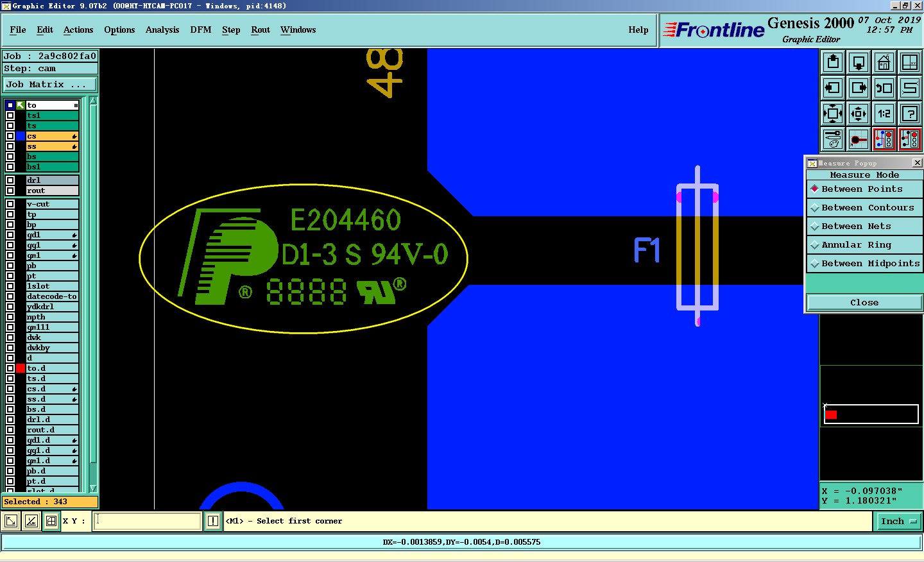Toggle the checkbox for layer ss
Screen dimensions: 924x562
(x=10, y=146)
